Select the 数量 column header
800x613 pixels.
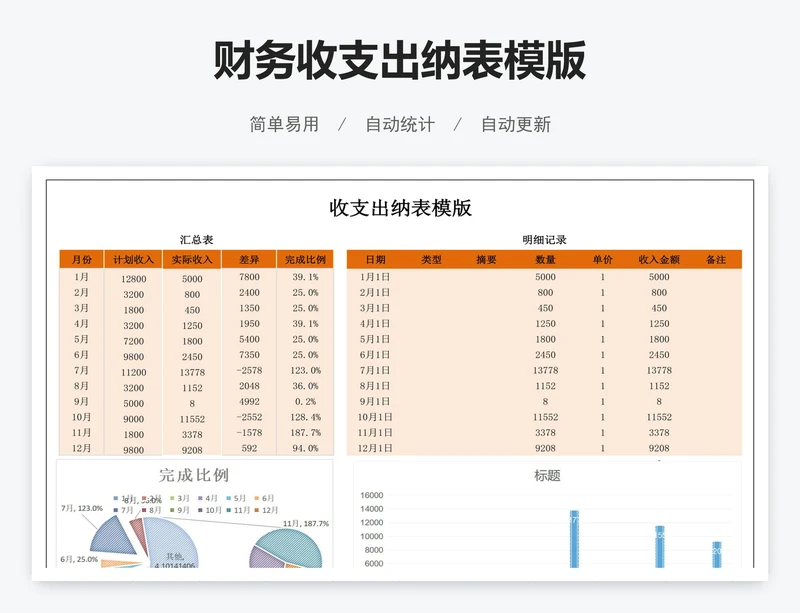tap(545, 259)
